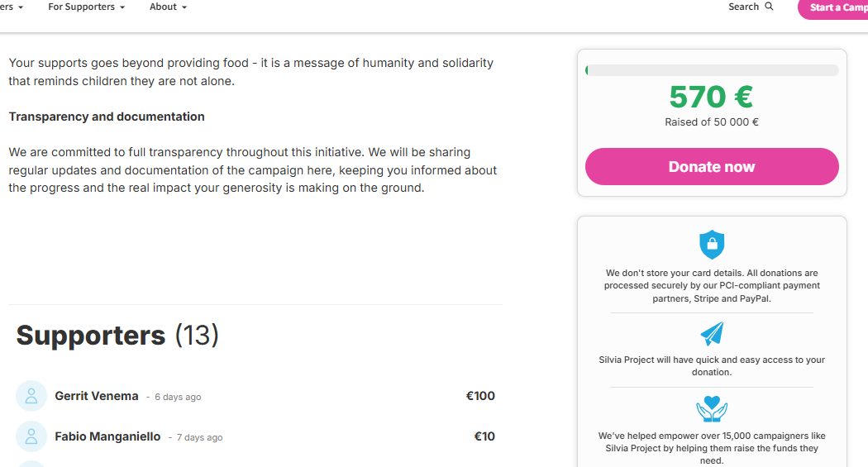The height and width of the screenshot is (467, 868).
Task: Click Gerrit Venema's avatar icon
Action: point(31,396)
